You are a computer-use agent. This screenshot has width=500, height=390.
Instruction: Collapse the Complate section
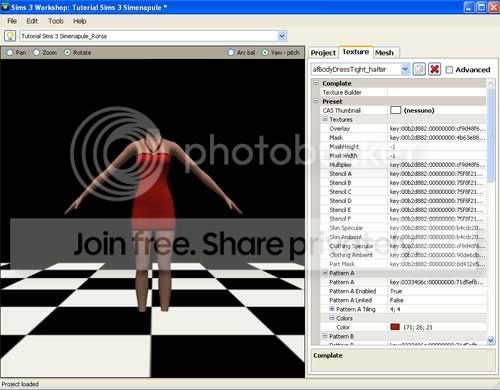(316, 83)
